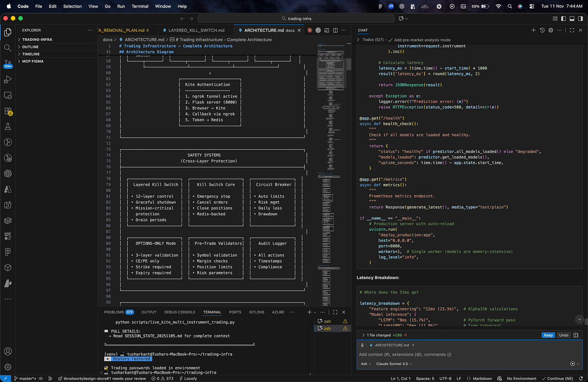Switch to the PORTS panel tab

click(x=235, y=312)
